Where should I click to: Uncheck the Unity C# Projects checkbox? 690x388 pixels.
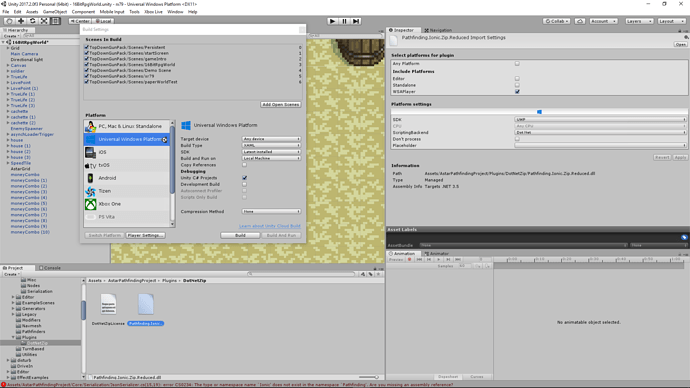click(245, 178)
